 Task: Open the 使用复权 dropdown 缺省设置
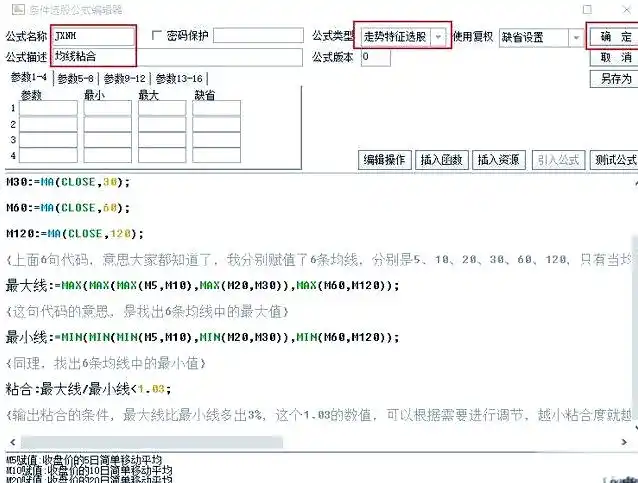coord(541,37)
